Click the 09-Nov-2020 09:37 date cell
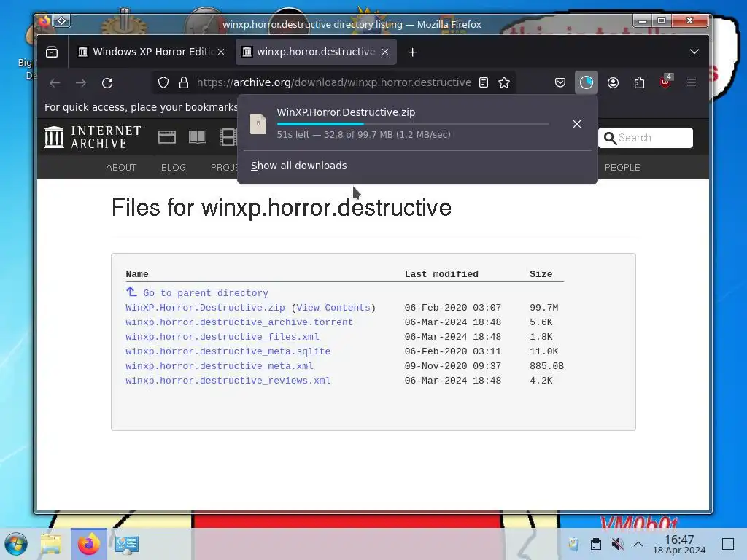 tap(453, 366)
